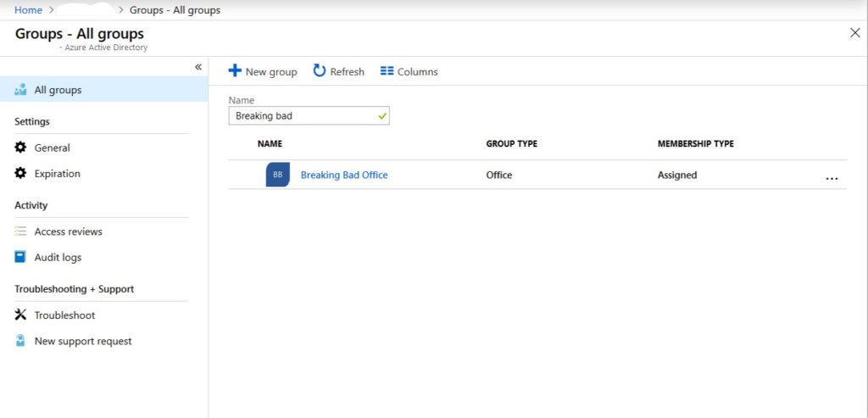Click the green checkmark in Name field
868x418 pixels.
[381, 116]
